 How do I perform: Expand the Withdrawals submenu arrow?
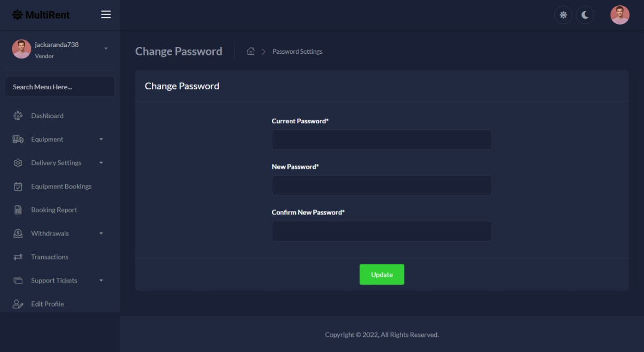[101, 233]
